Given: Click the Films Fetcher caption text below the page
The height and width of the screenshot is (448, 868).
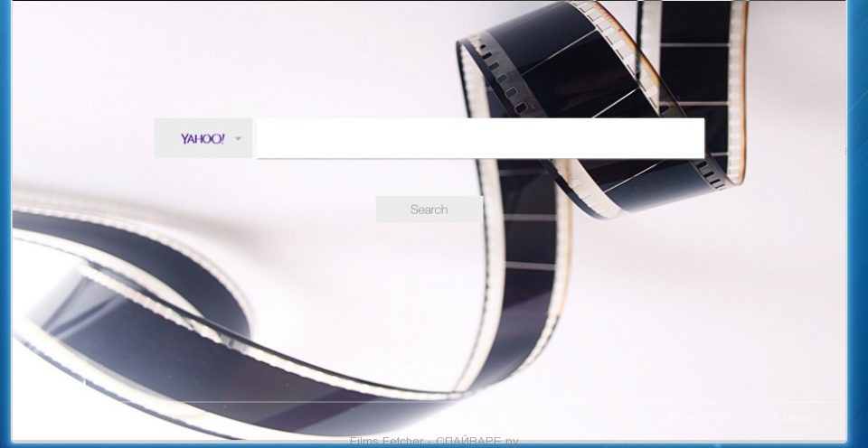Looking at the screenshot, I should 382,441.
